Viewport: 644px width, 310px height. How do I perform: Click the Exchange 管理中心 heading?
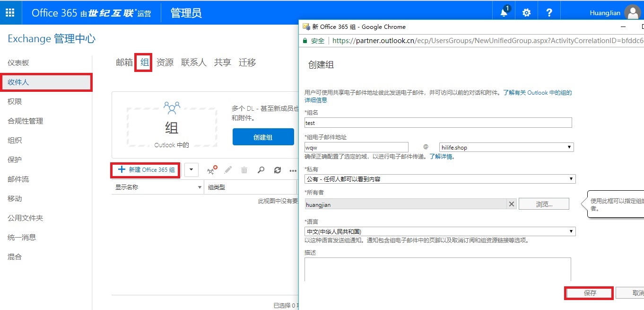coord(52,39)
